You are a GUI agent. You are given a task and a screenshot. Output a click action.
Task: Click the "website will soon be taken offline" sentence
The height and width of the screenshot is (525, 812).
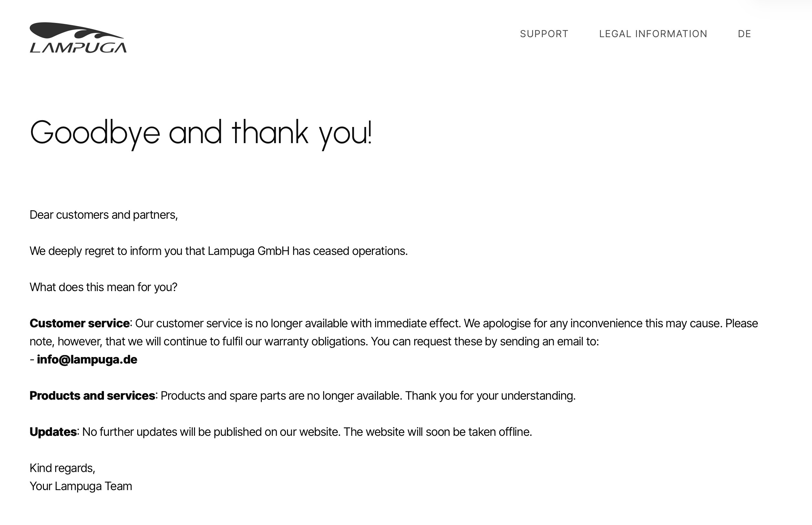[437, 432]
